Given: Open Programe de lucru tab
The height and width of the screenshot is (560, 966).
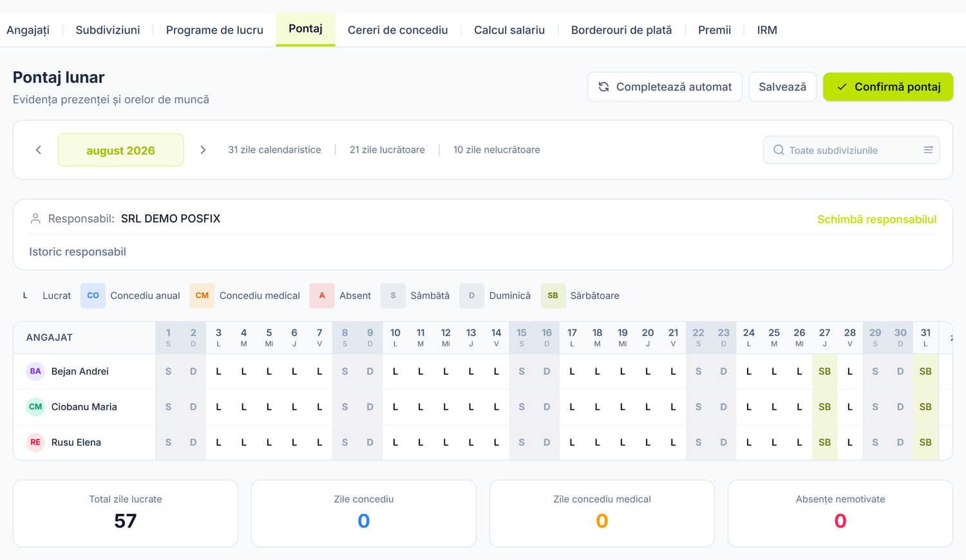Looking at the screenshot, I should (x=214, y=30).
